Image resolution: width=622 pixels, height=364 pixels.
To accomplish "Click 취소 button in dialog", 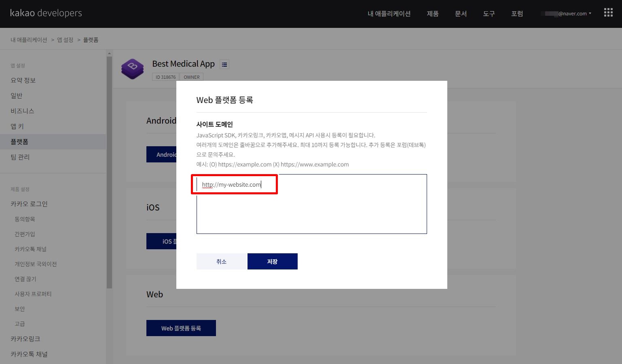I will tap(221, 261).
